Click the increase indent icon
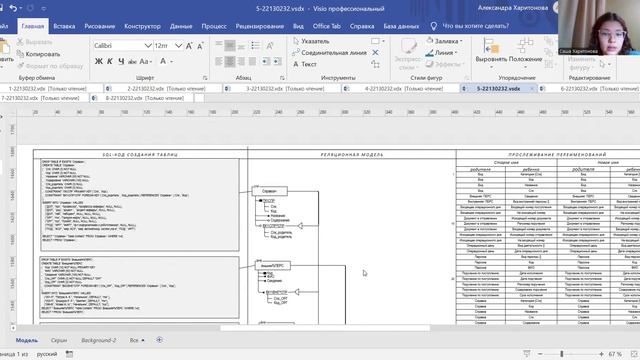The image size is (640, 360). click(x=278, y=61)
